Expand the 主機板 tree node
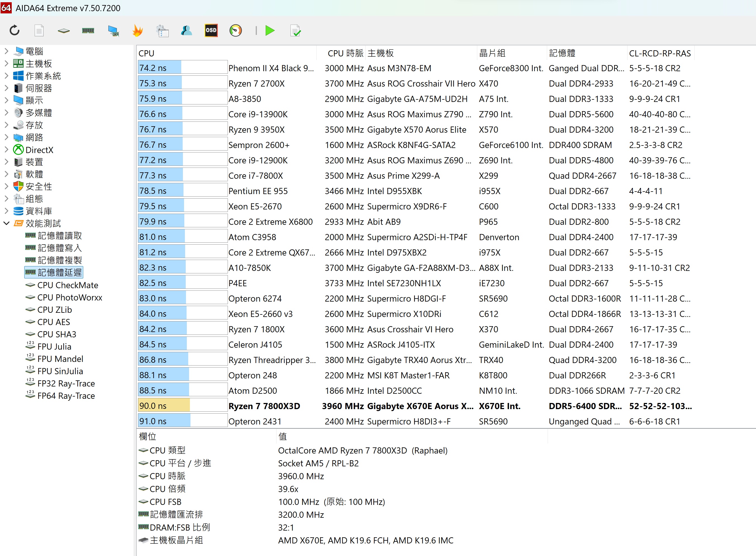This screenshot has height=556, width=756. pyautogui.click(x=6, y=63)
